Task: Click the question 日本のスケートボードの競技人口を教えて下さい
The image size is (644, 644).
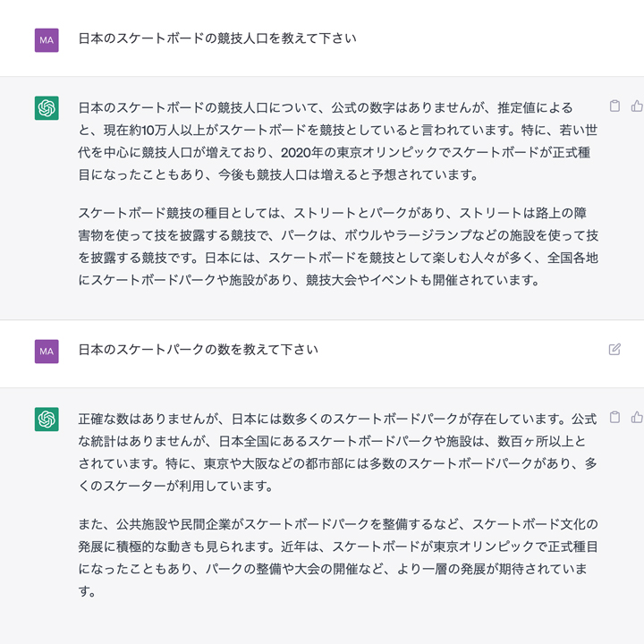Action: tap(217, 38)
